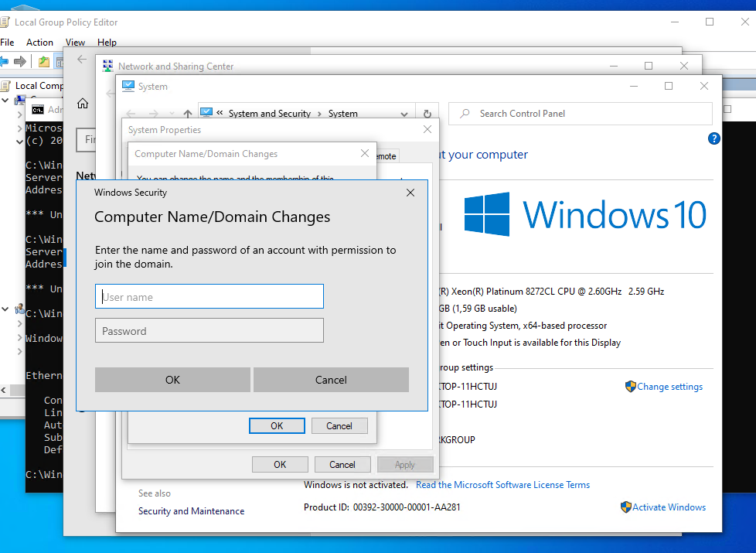
Task: Click the Refresh icon in the address bar
Action: (x=427, y=113)
